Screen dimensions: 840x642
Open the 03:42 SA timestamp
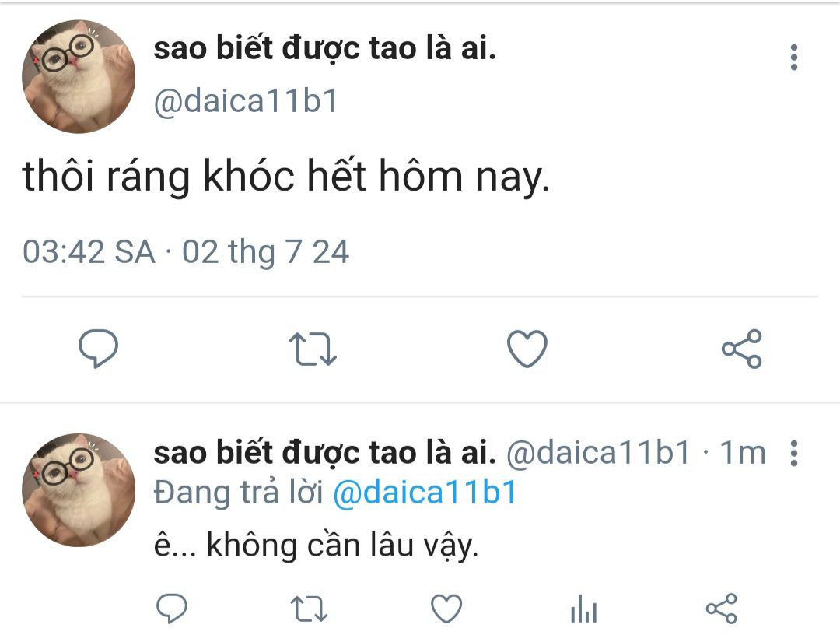tap(186, 251)
